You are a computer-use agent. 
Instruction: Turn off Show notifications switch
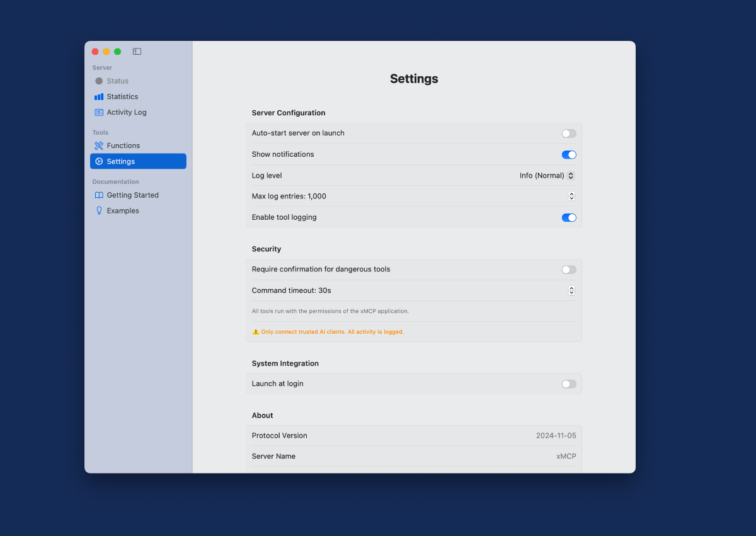click(568, 155)
